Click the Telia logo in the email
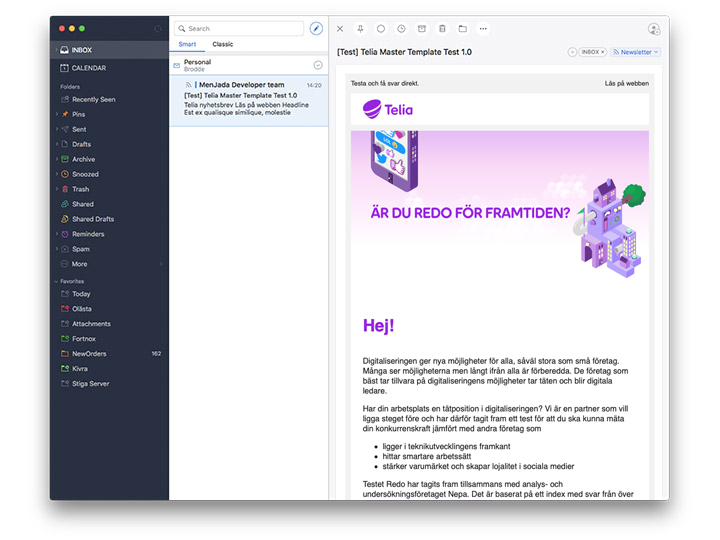The height and width of the screenshot is (540, 720). click(388, 109)
